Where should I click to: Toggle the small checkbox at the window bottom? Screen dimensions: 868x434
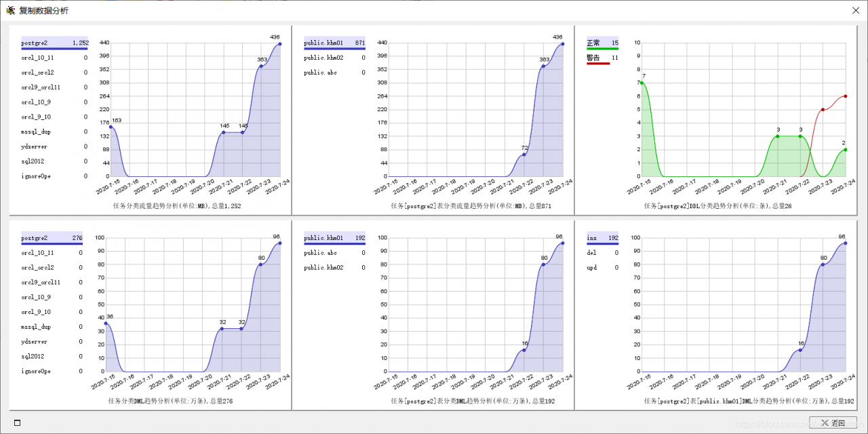[17, 422]
